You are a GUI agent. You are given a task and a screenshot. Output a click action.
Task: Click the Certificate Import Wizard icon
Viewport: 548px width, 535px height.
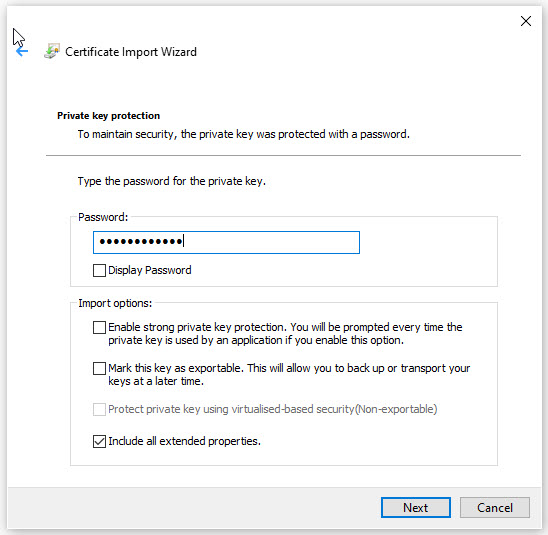(x=52, y=51)
